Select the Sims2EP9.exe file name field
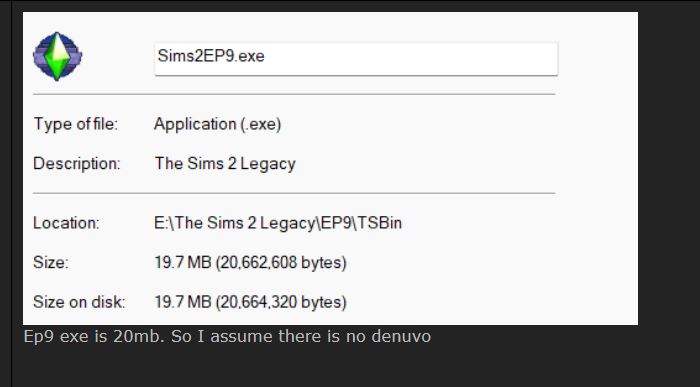Screen dimensions: 700x387 [x=356, y=59]
